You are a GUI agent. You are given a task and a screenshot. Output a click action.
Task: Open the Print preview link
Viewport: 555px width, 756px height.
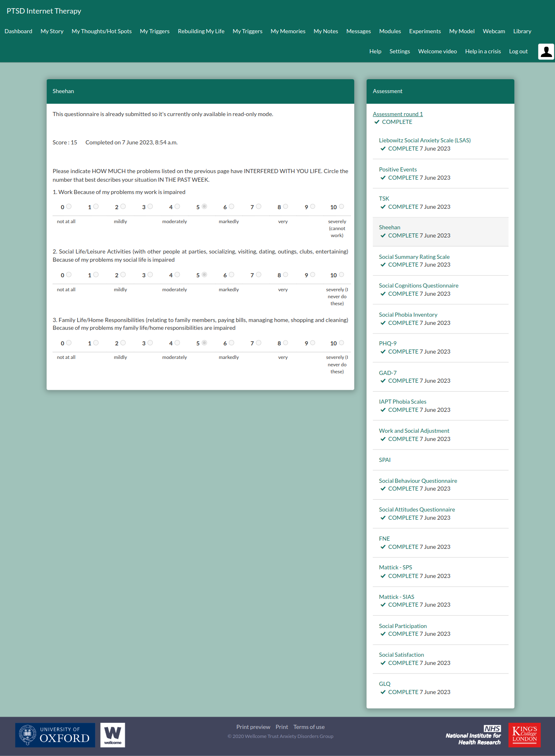point(253,727)
